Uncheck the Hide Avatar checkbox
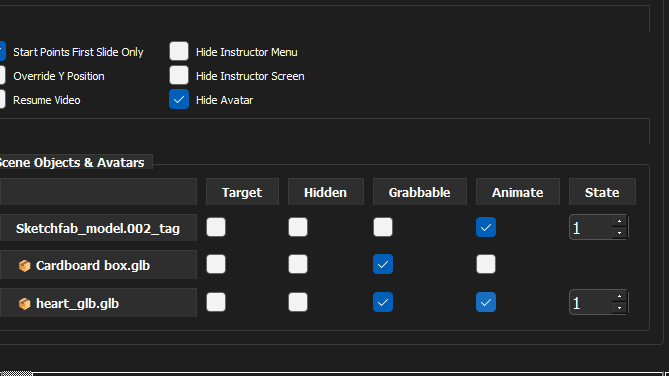669x376 pixels. click(179, 99)
